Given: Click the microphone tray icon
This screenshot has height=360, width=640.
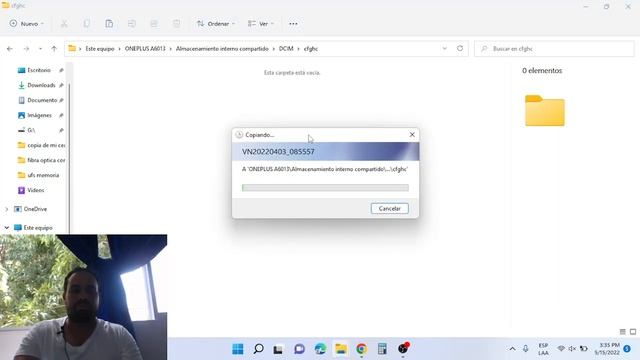Looking at the screenshot, I should coord(526,349).
